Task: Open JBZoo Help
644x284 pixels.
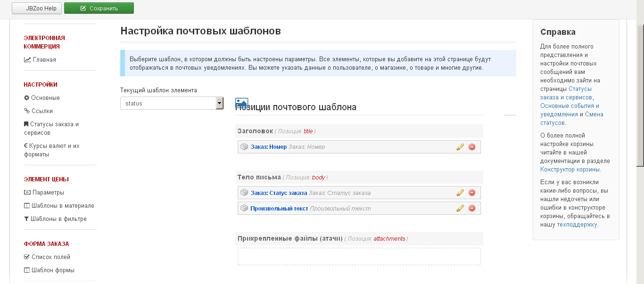Action: [x=37, y=8]
